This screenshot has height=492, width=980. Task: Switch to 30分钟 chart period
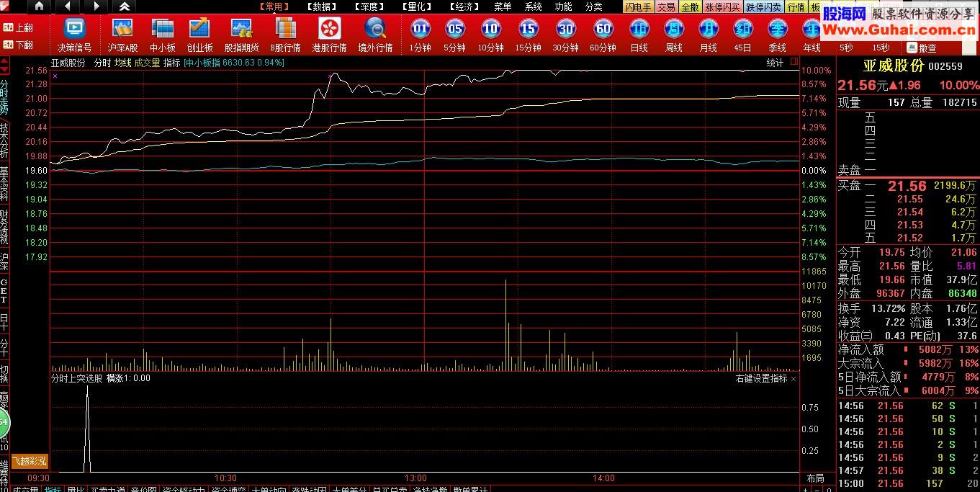click(x=565, y=35)
